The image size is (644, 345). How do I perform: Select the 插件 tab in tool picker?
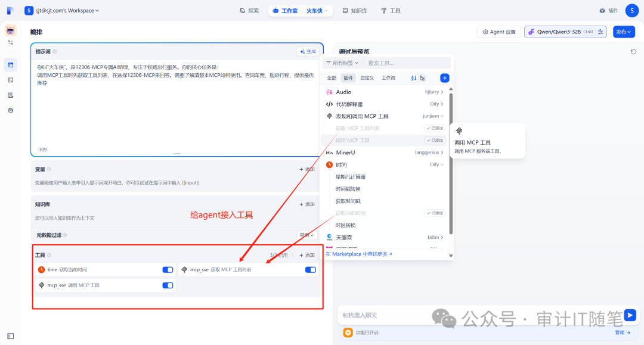point(348,78)
